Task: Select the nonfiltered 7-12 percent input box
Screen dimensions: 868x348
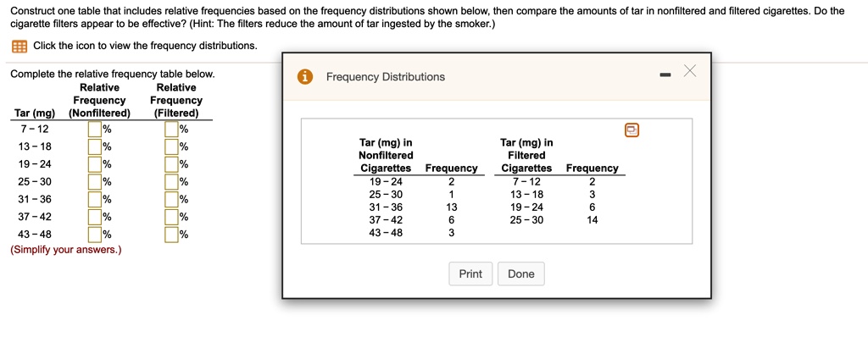Action: coord(95,130)
